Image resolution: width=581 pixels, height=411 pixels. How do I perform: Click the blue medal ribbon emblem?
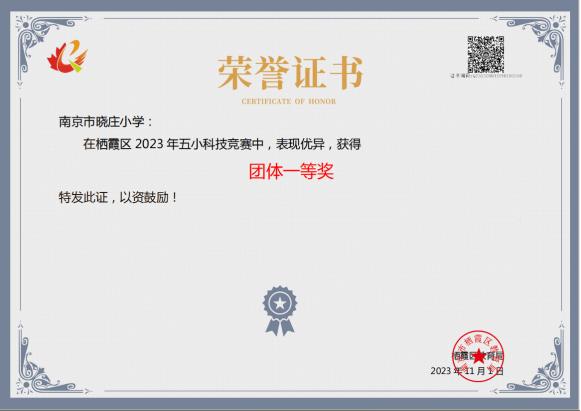tap(280, 311)
